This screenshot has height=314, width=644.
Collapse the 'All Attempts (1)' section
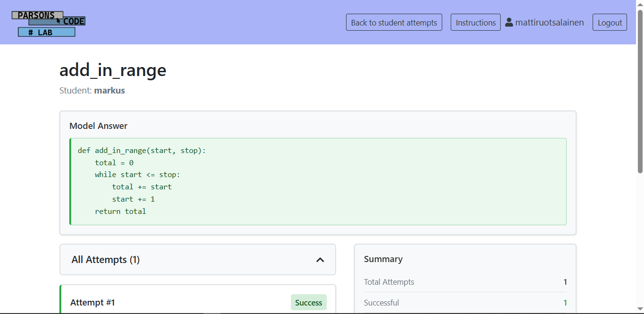[x=198, y=259]
